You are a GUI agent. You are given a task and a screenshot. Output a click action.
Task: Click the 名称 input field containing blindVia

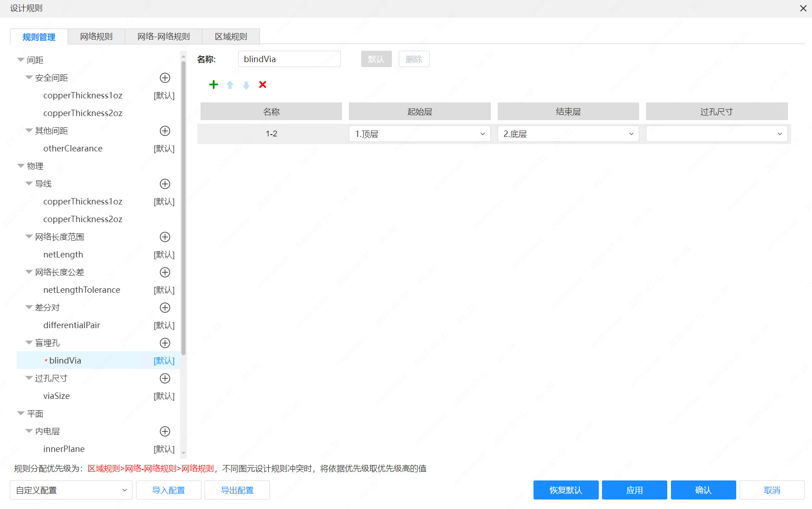[x=289, y=59]
